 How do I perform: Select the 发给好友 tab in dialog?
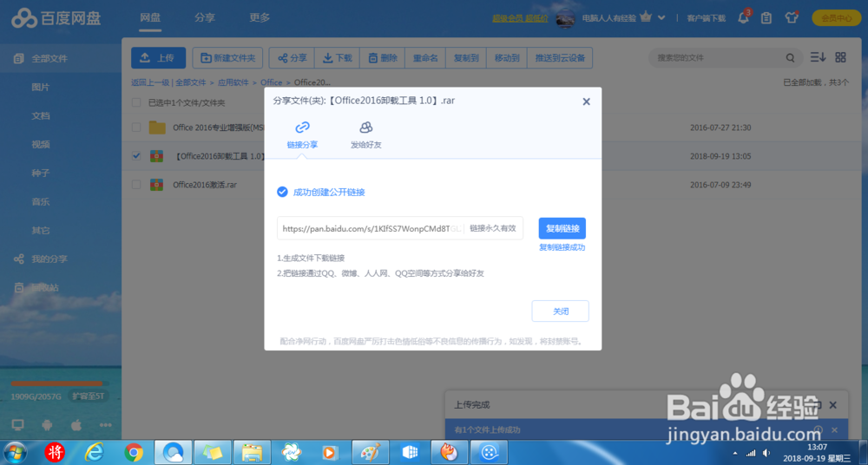[x=366, y=135]
